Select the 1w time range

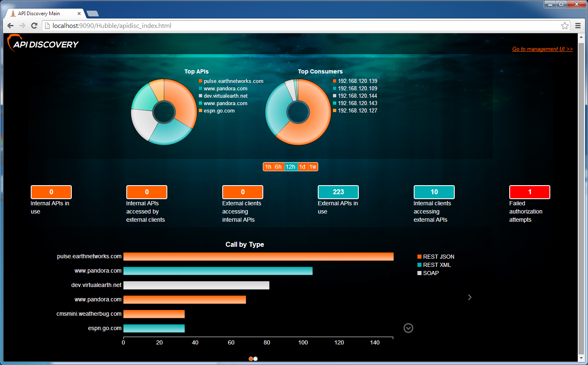point(313,167)
